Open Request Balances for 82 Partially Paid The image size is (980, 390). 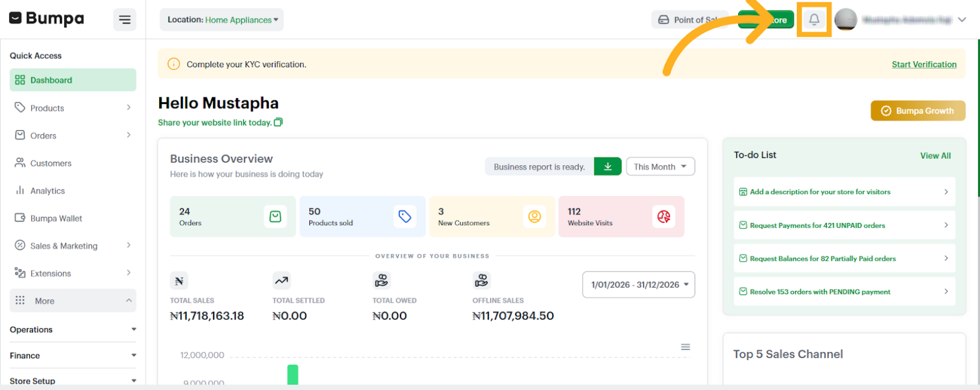click(844, 258)
